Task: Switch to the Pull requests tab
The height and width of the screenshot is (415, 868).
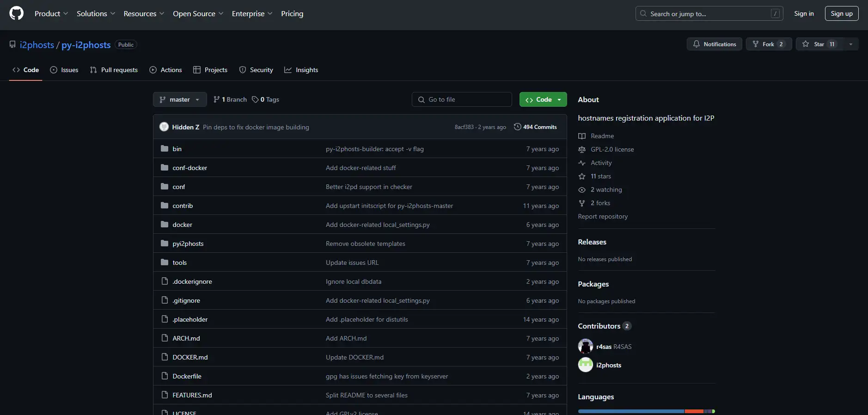Action: pos(114,70)
